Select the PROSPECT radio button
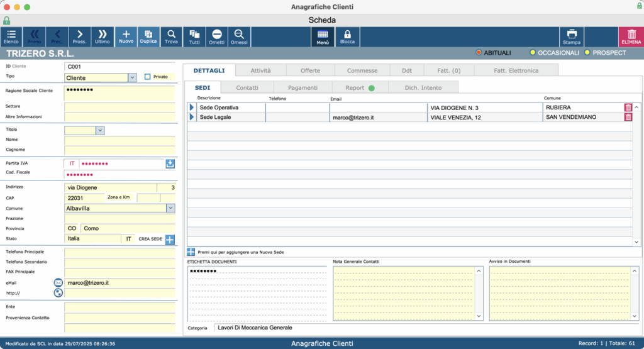Screen dimensions: 644x349 (x=587, y=53)
